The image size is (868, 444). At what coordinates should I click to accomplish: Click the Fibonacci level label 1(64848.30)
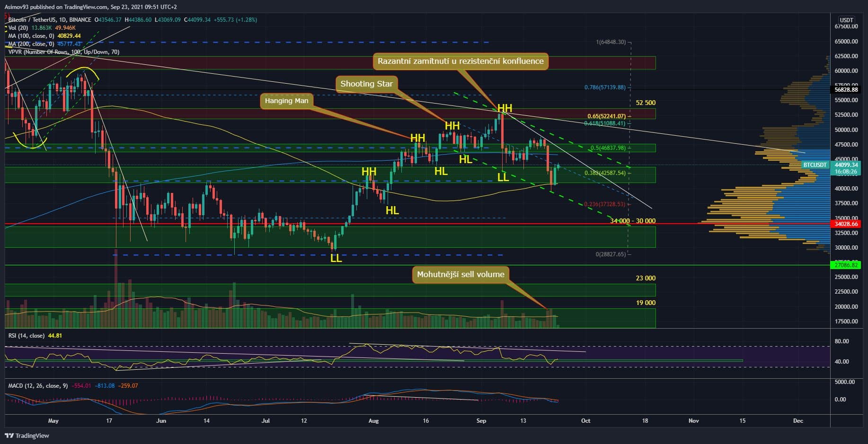[x=611, y=42]
